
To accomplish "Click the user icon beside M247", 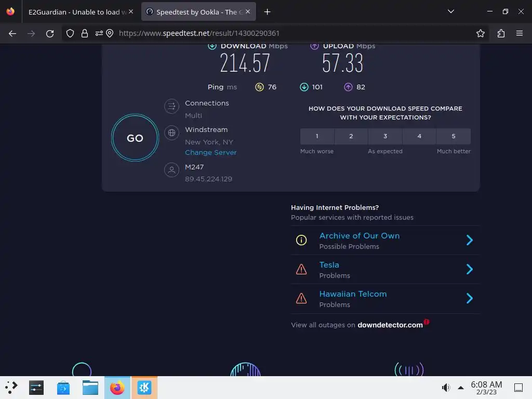I will coord(171,170).
